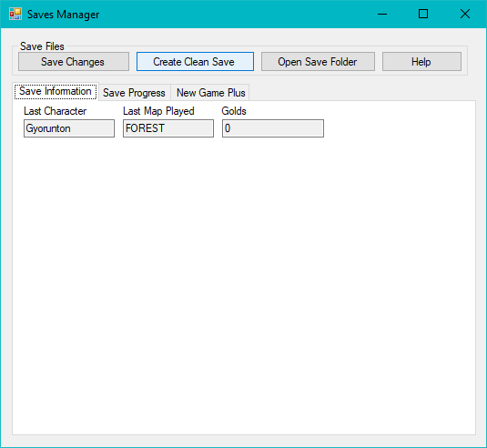
Task: Click the Last Character field showing Gyorunton
Action: (x=69, y=128)
